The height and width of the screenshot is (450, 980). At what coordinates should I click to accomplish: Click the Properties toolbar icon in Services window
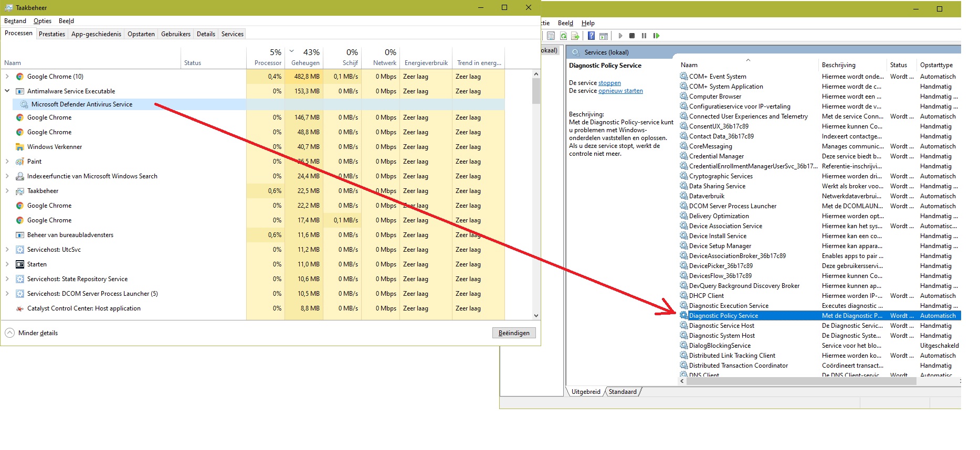tap(551, 36)
